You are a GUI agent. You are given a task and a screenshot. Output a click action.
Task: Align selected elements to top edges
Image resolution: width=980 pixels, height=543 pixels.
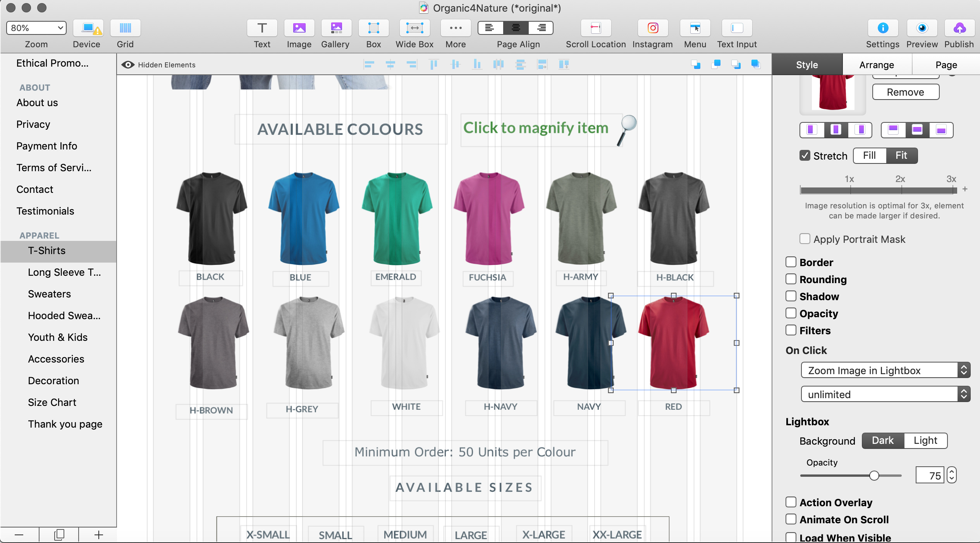pos(434,64)
